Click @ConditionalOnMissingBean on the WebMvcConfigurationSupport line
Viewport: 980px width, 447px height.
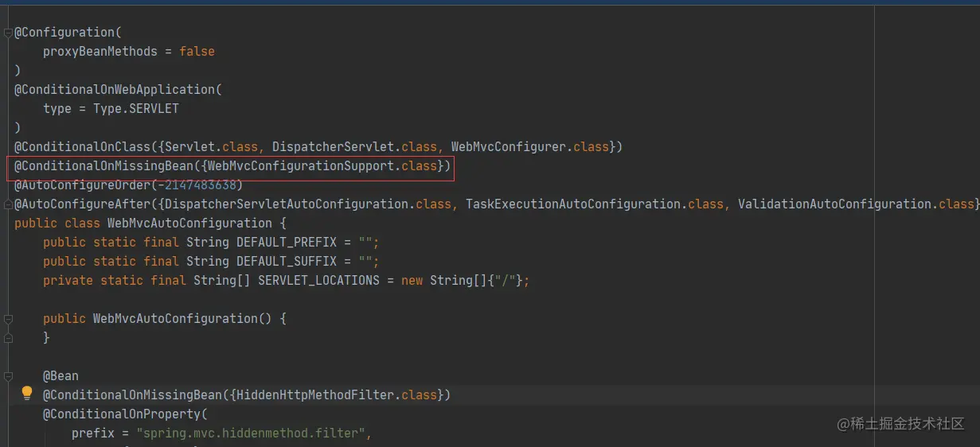(103, 166)
